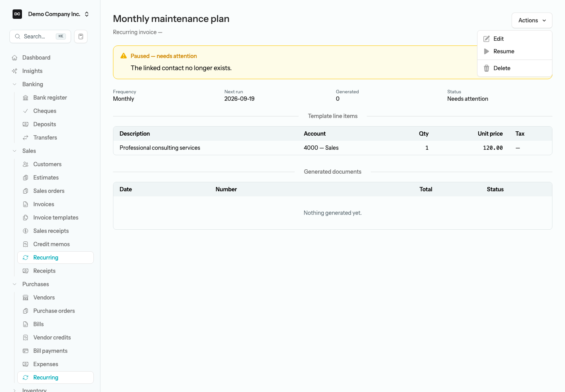Open Recurring under the Purchases section
The width and height of the screenshot is (565, 392).
55,377
